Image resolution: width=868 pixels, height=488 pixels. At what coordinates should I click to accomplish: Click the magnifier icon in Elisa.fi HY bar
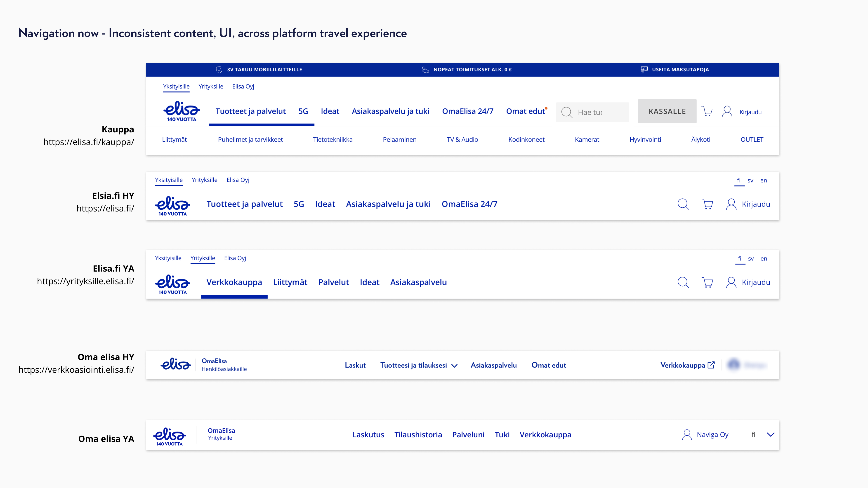683,204
